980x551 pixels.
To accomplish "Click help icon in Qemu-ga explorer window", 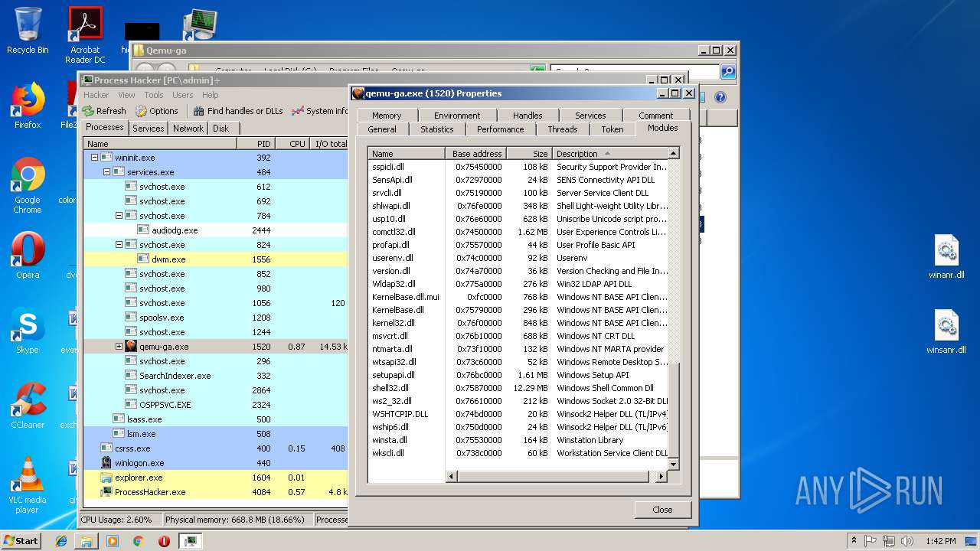I will point(720,97).
